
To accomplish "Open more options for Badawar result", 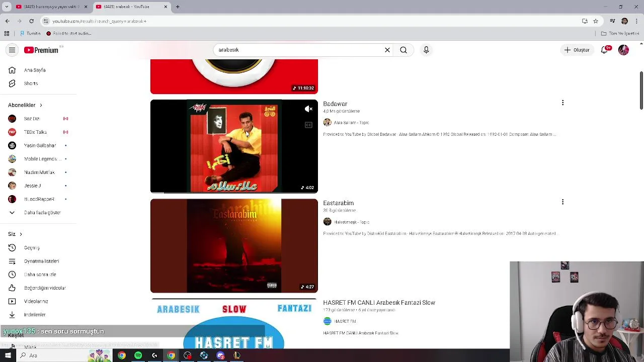I will point(562,103).
